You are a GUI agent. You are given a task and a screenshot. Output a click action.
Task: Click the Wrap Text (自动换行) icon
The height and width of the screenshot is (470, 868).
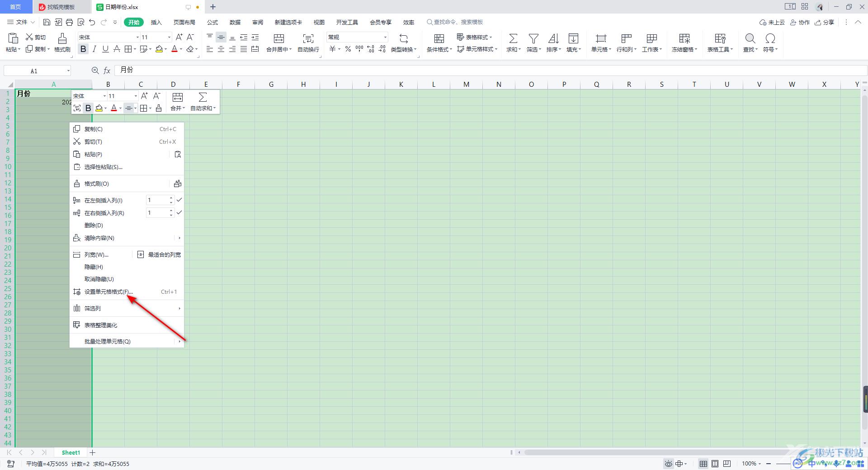[308, 38]
